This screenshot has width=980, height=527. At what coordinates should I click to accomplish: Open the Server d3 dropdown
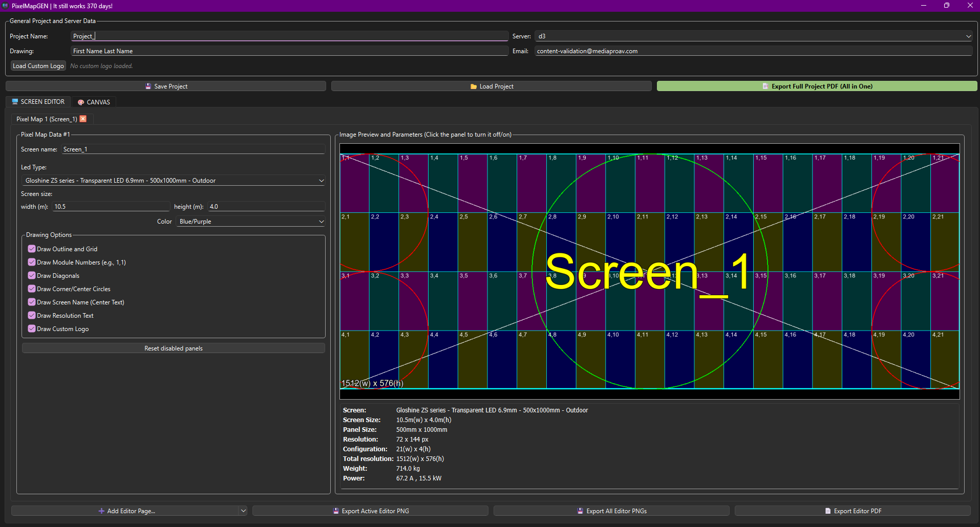753,36
